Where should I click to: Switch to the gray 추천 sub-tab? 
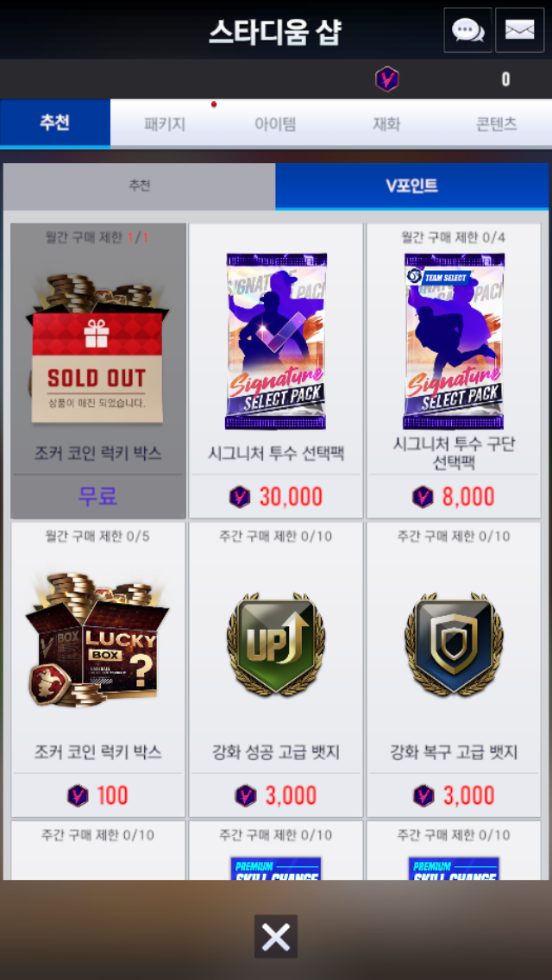coord(140,186)
